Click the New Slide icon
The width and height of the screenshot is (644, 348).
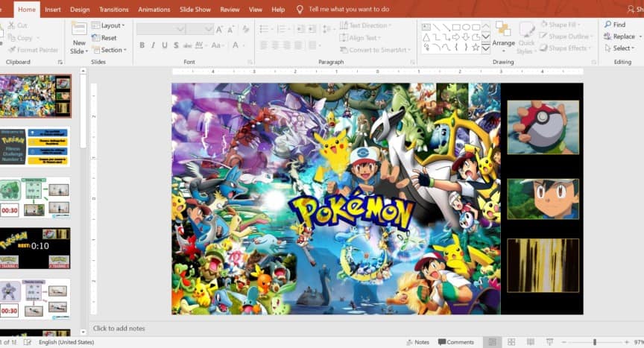(x=78, y=30)
